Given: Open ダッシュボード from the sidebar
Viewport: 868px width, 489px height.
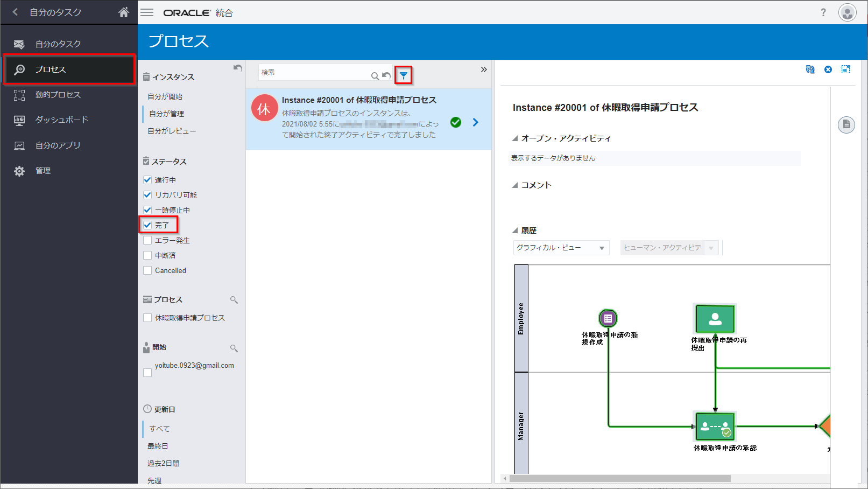Looking at the screenshot, I should tap(61, 120).
